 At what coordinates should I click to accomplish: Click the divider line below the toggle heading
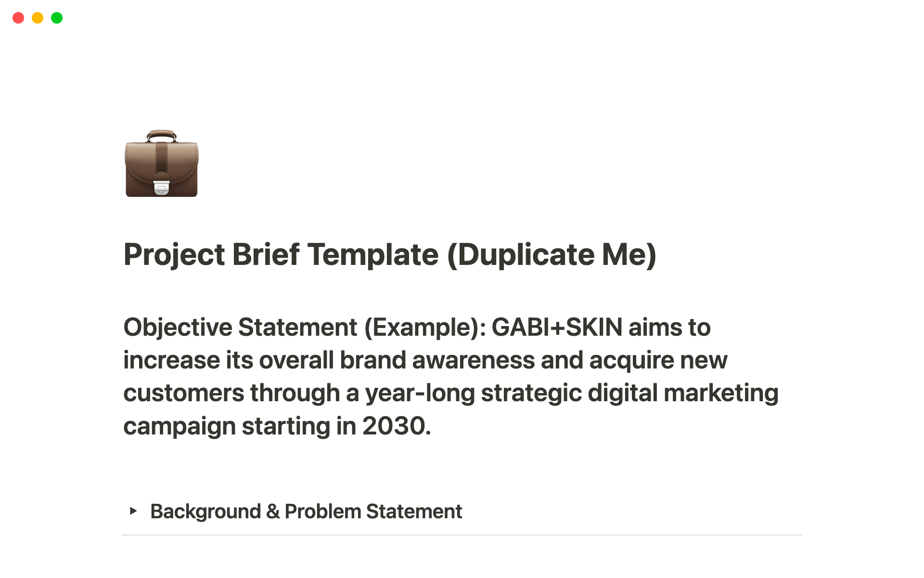(462, 535)
